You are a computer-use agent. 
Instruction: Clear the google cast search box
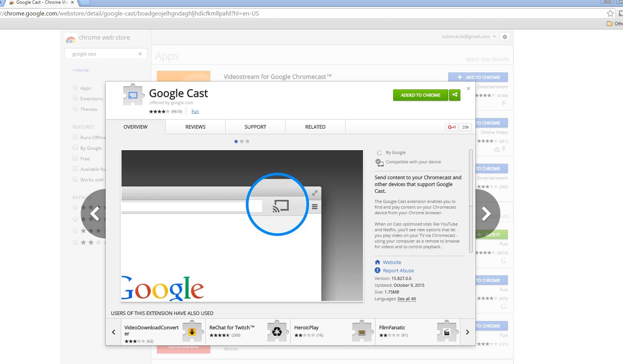pos(140,54)
